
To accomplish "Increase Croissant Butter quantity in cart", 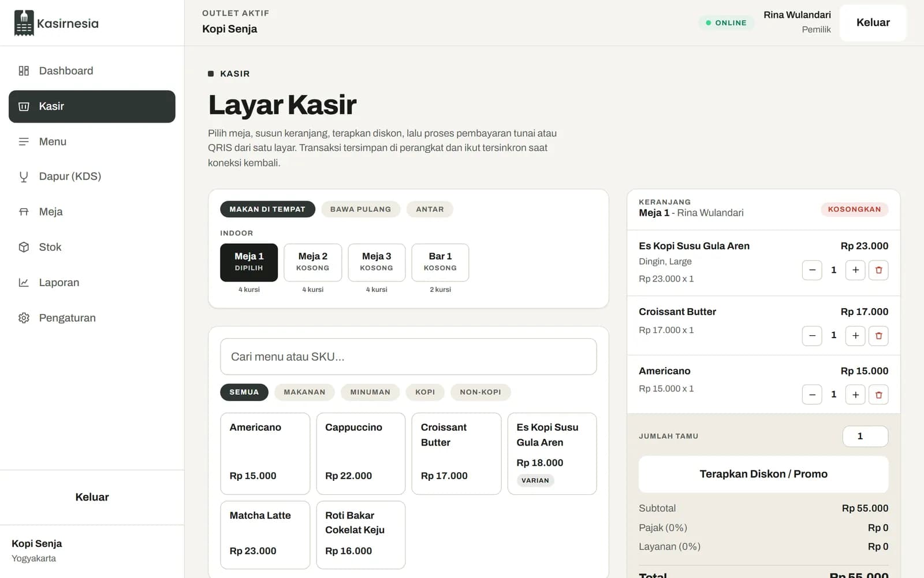I will pyautogui.click(x=855, y=335).
